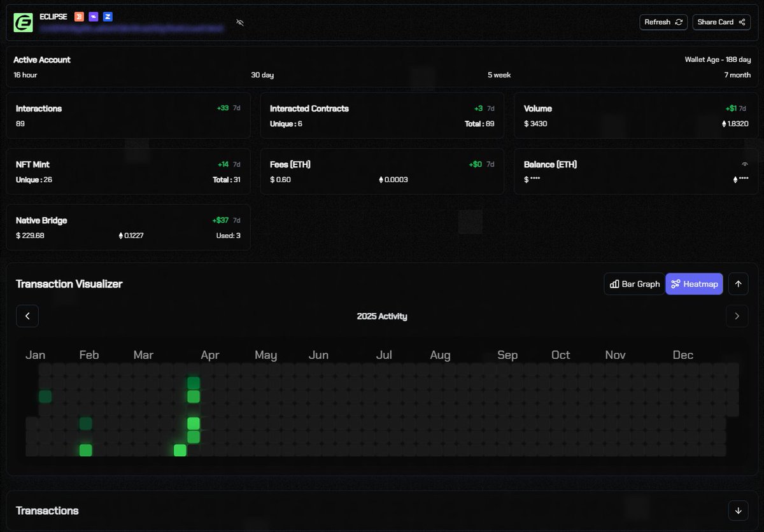Click the "$ 229.68" bridge value
764x532 pixels.
30,235
